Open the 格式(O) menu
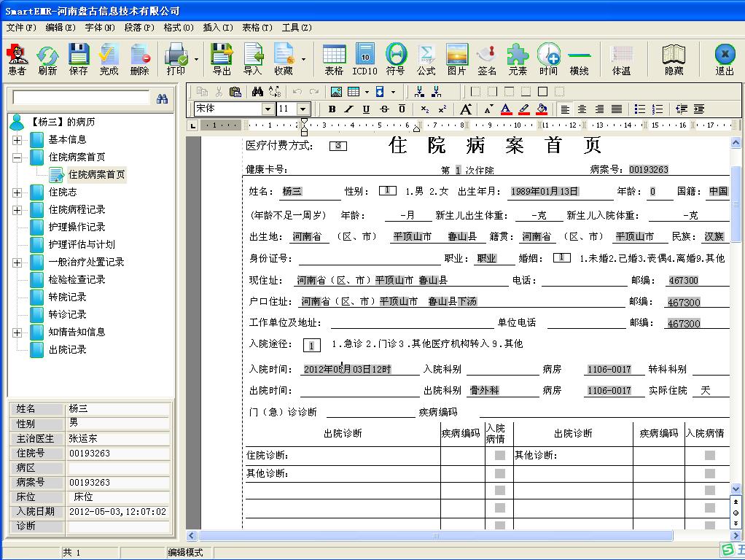 pyautogui.click(x=179, y=28)
